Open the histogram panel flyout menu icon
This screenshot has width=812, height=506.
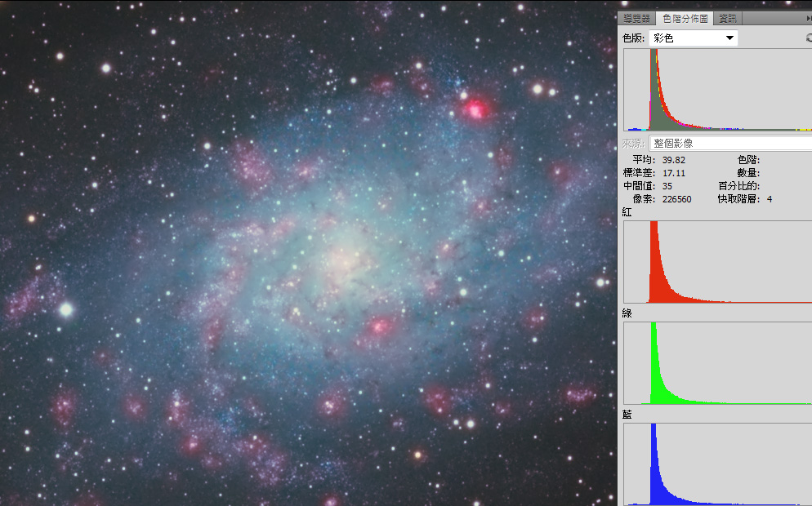click(x=808, y=18)
